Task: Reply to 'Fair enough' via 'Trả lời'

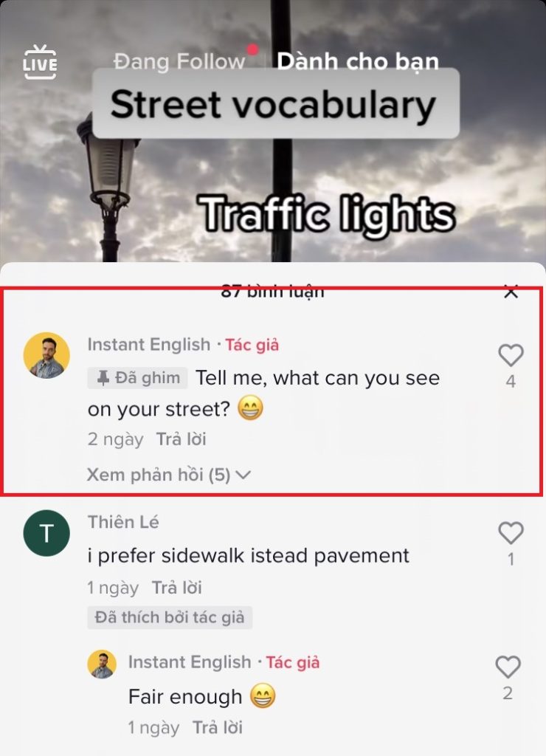Action: coord(218,727)
